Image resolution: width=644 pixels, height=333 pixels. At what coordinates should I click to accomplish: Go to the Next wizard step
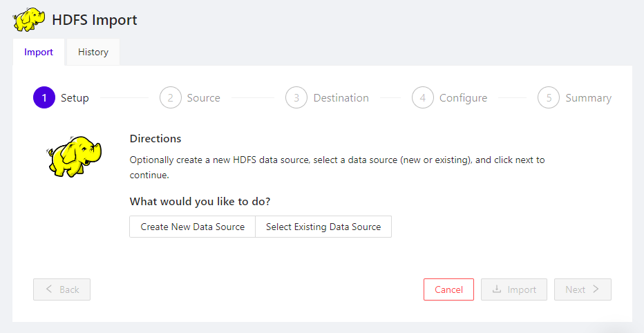coord(583,289)
